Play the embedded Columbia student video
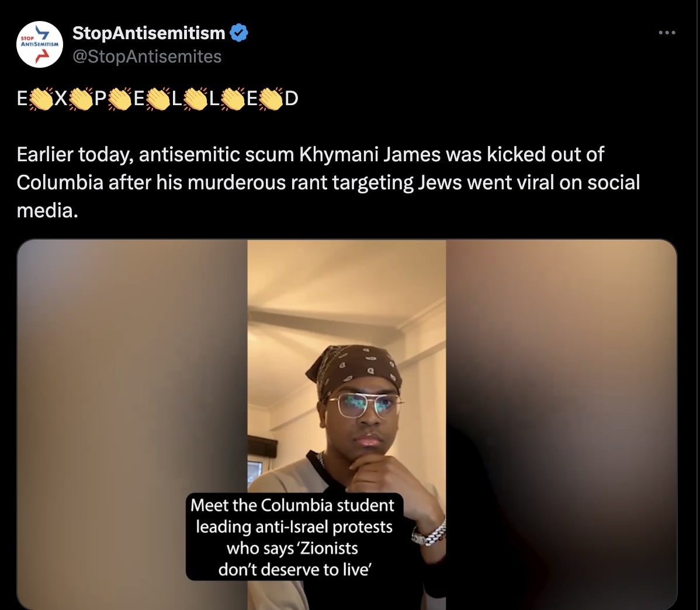Viewport: 700px width, 610px height. click(x=347, y=424)
